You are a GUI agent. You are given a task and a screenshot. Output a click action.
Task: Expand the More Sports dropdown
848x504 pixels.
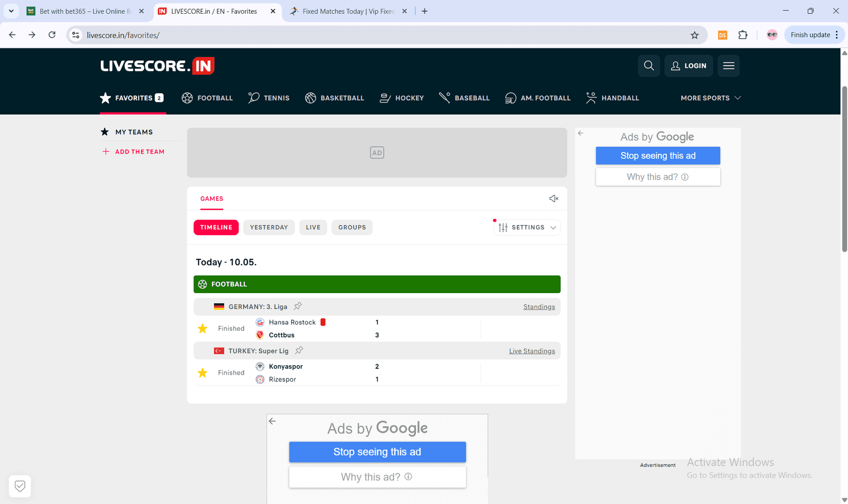[x=710, y=98]
